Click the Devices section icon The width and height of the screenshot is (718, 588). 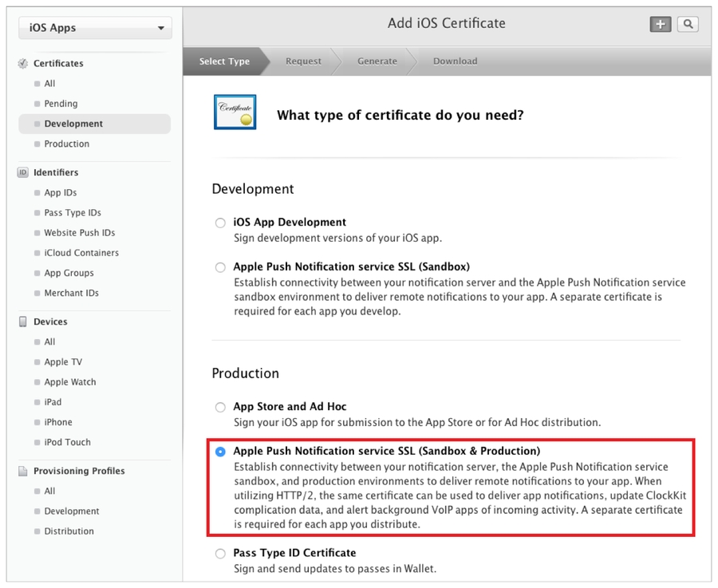pos(23,322)
